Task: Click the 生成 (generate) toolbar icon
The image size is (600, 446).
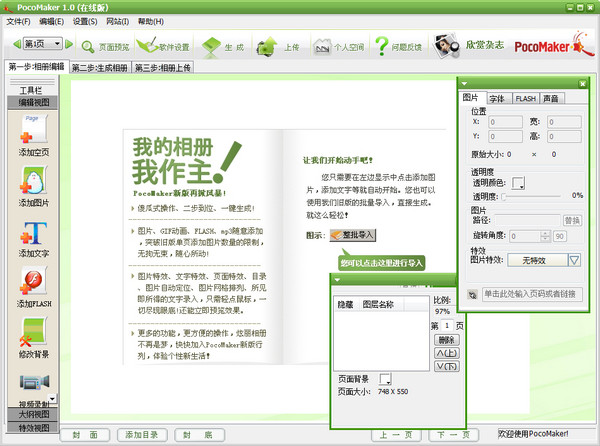Action: [x=222, y=46]
